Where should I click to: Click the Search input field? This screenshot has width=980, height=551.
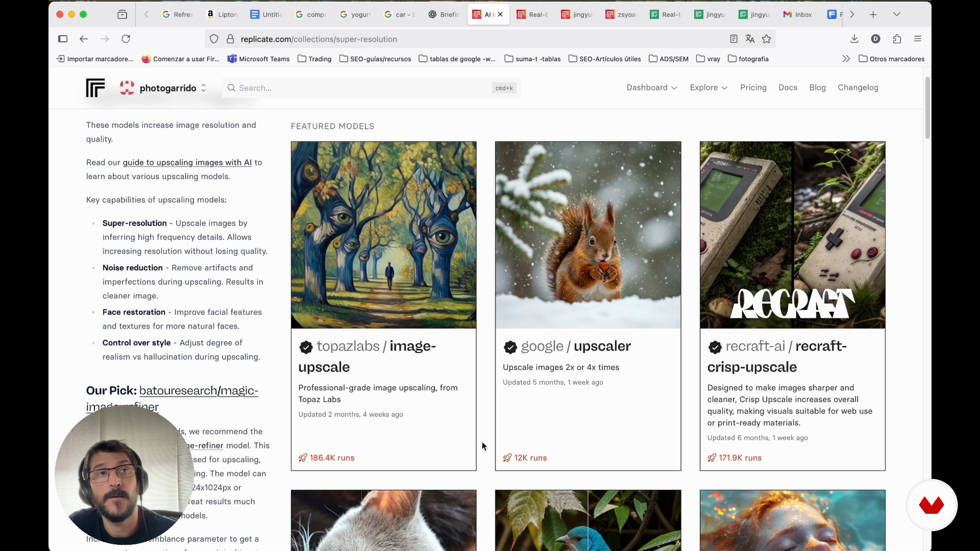pos(361,88)
